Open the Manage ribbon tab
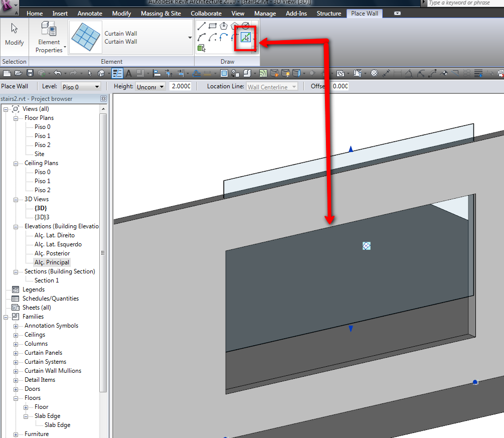Viewport: 504px width, 438px height. (x=265, y=14)
